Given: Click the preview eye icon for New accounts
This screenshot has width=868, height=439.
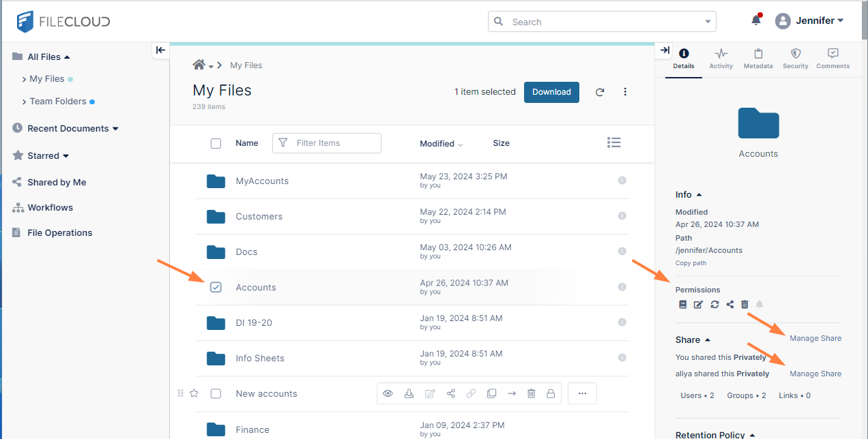Looking at the screenshot, I should [388, 393].
